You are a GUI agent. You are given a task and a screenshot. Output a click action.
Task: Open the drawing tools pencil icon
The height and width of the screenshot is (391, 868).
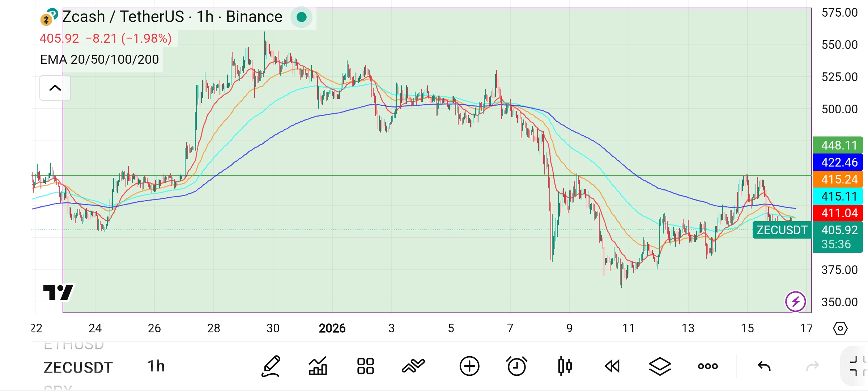(271, 366)
